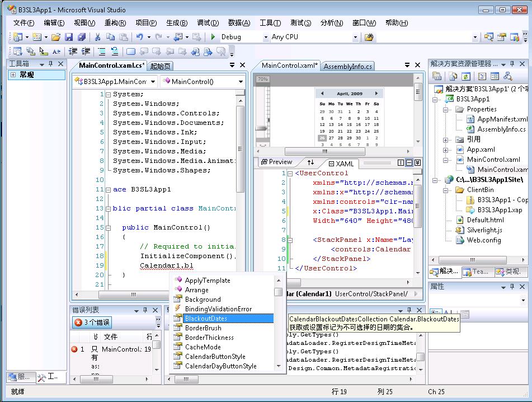Image resolution: width=532 pixels, height=402 pixels.
Task: Click the Paste toolbar icon
Action: (124, 37)
